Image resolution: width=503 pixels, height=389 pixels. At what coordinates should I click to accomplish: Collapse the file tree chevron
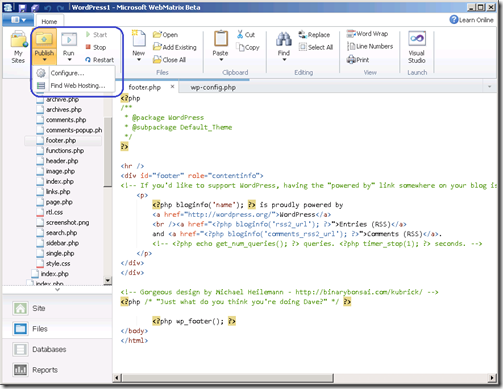click(57, 290)
